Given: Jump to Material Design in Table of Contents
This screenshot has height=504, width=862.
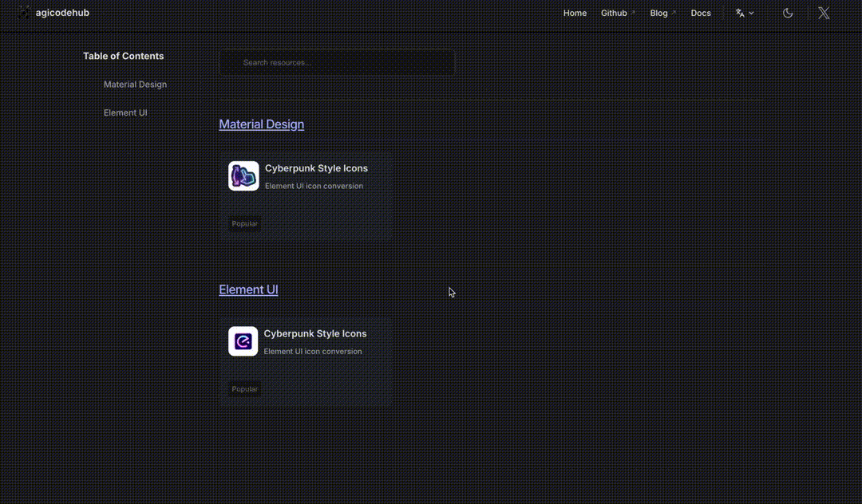Looking at the screenshot, I should coord(135,85).
